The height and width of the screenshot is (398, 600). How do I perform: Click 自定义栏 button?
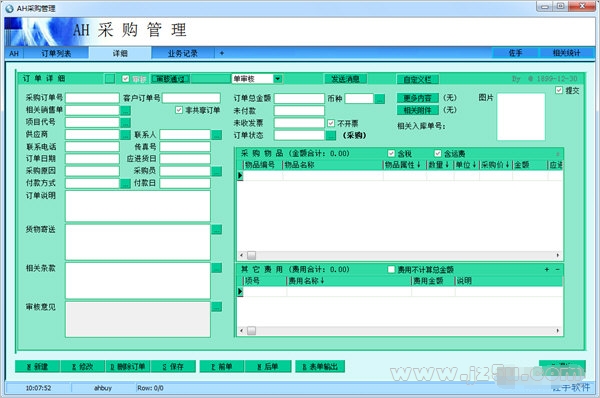pos(417,79)
